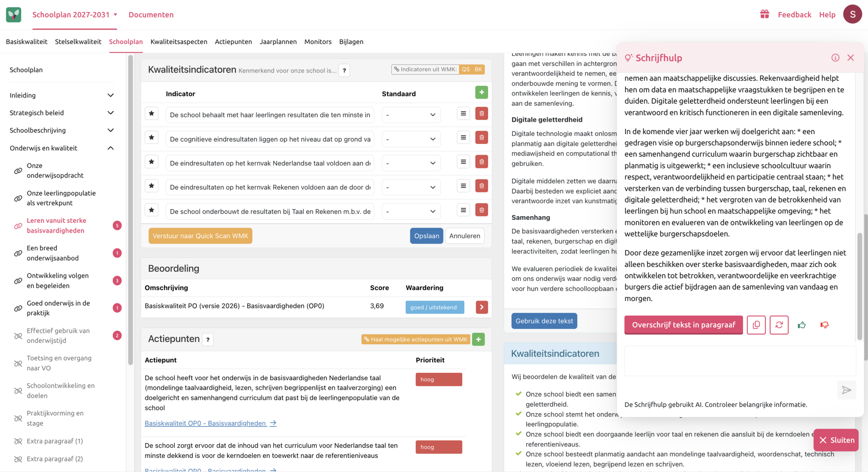Viewport: 868px width, 472px height.
Task: Open row menu for 'Taal en Rekenen m.b.v.' indicator
Action: pyautogui.click(x=463, y=210)
